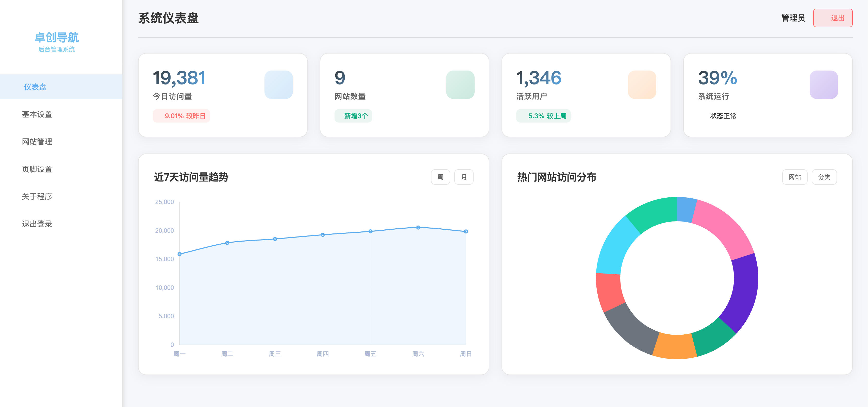Click the 周五 data point on line chart
868x407 pixels.
[370, 231]
